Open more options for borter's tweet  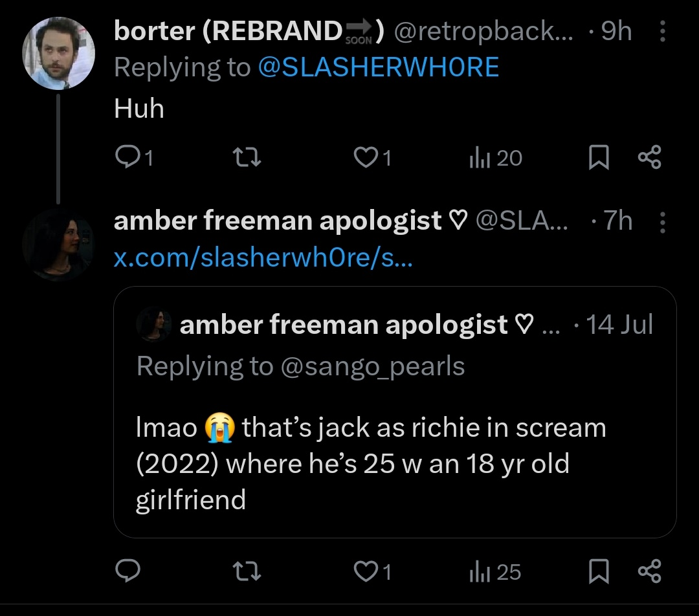(x=661, y=32)
